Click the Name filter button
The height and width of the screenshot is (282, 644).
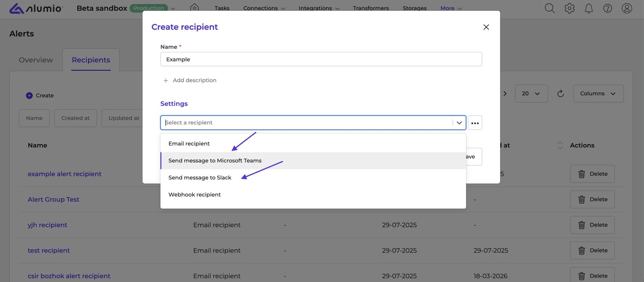pyautogui.click(x=34, y=118)
